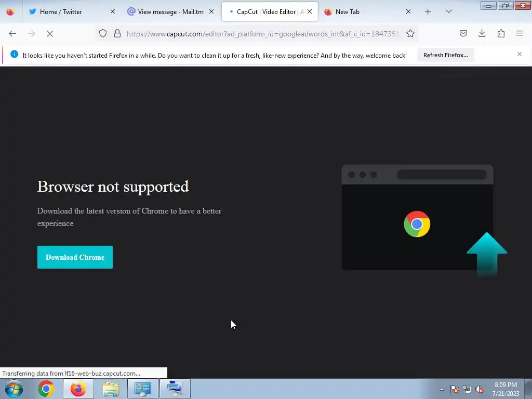The height and width of the screenshot is (399, 532).
Task: Open the Extensions puzzle icon
Action: click(501, 33)
